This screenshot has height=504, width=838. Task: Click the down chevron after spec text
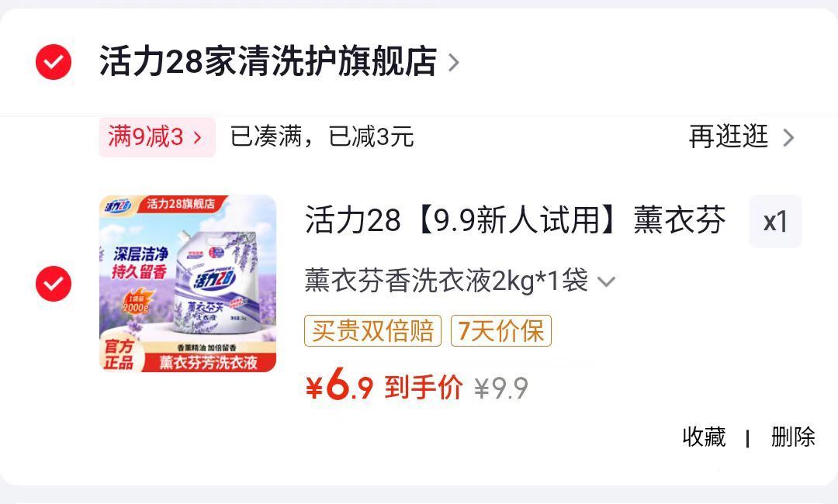pyautogui.click(x=606, y=281)
